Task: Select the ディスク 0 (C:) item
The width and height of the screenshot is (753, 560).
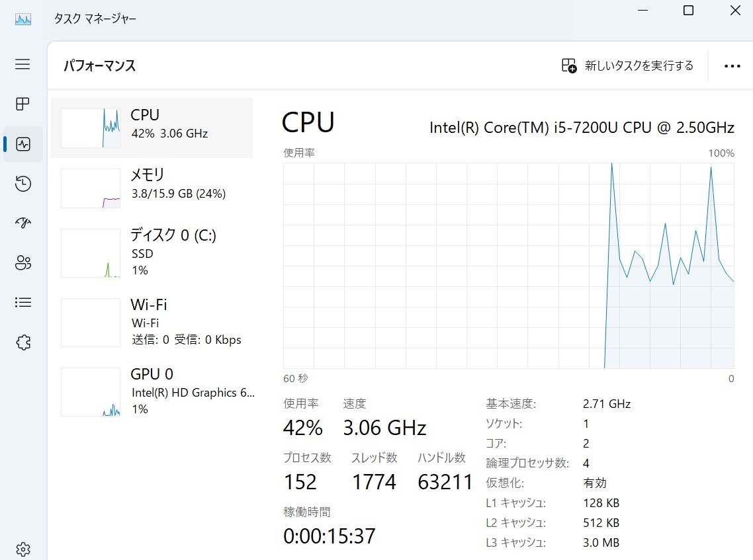Action: pyautogui.click(x=152, y=253)
